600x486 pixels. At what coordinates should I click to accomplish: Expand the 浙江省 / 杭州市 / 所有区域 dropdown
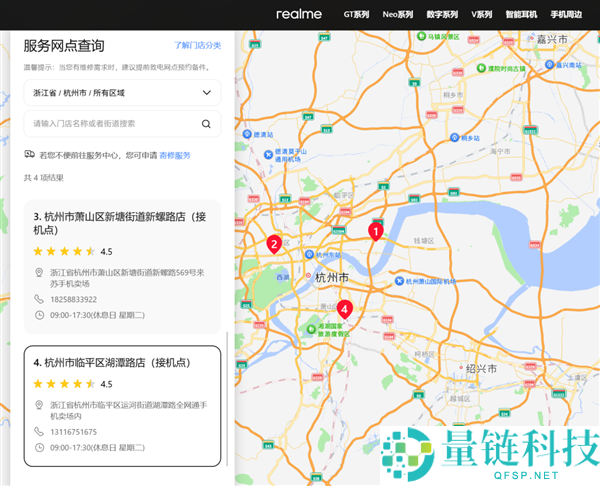[x=122, y=93]
